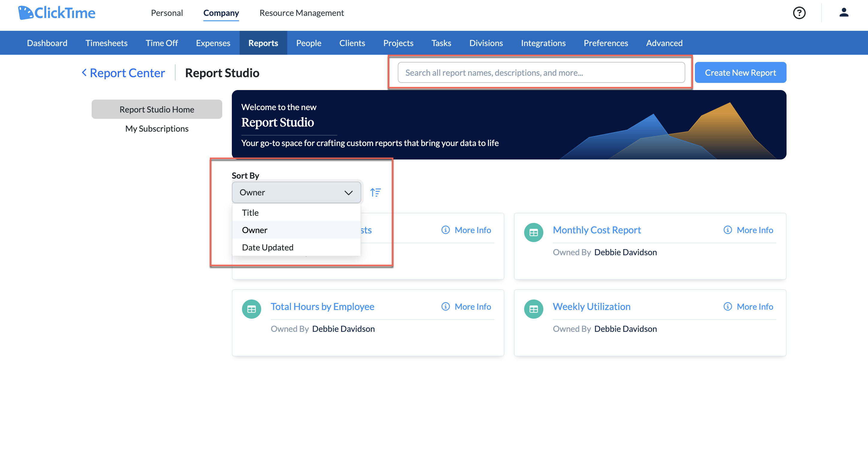The height and width of the screenshot is (453, 868).
Task: Click the Weekly Utilization table icon
Action: click(x=533, y=309)
